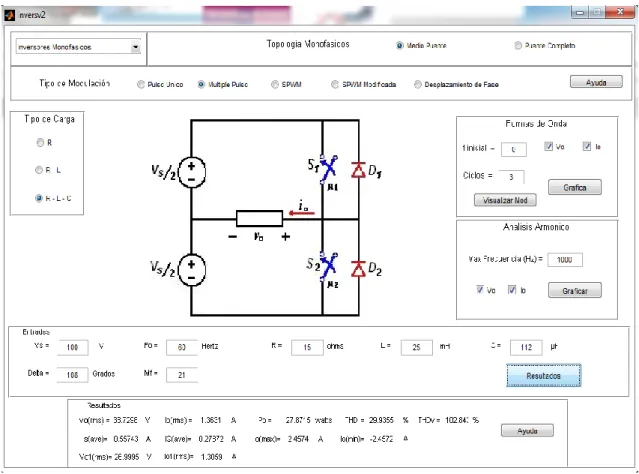Click the Vs input field
Screen dimensions: 639x474
click(x=72, y=347)
